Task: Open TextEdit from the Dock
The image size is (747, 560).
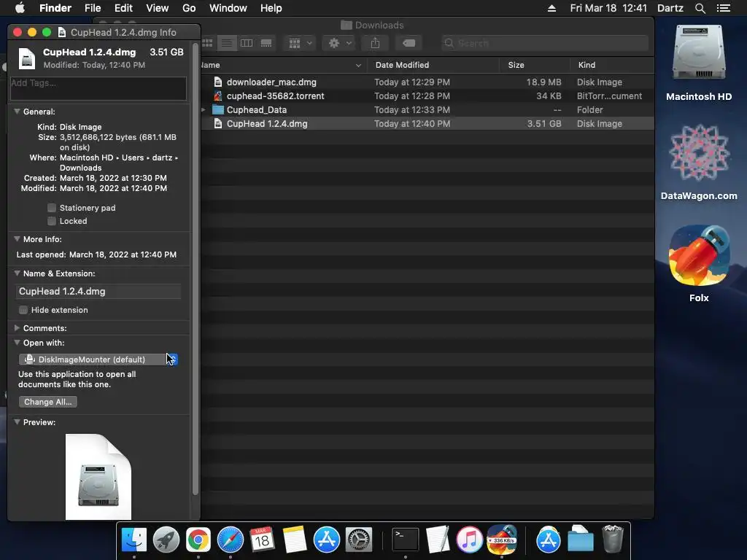Action: tap(438, 540)
